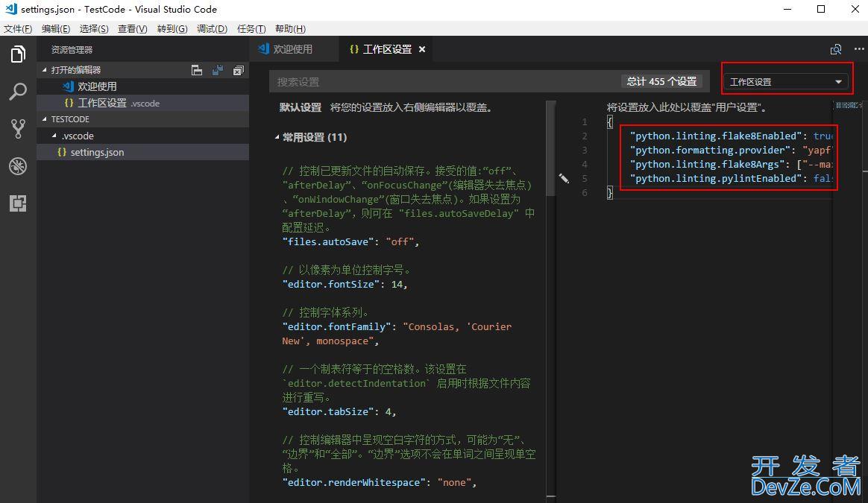This screenshot has width=868, height=503.
Task: Click the 总计 455 个设置 badge
Action: point(661,81)
